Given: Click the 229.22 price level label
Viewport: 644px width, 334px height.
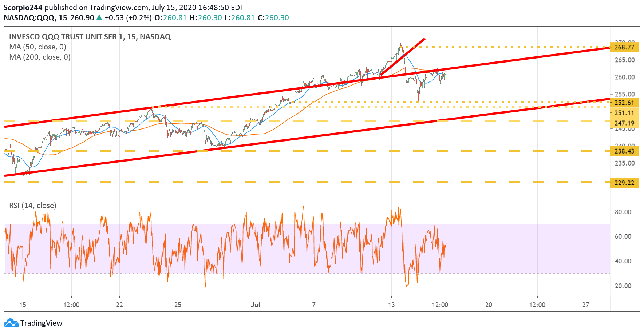Looking at the screenshot, I should [x=624, y=183].
